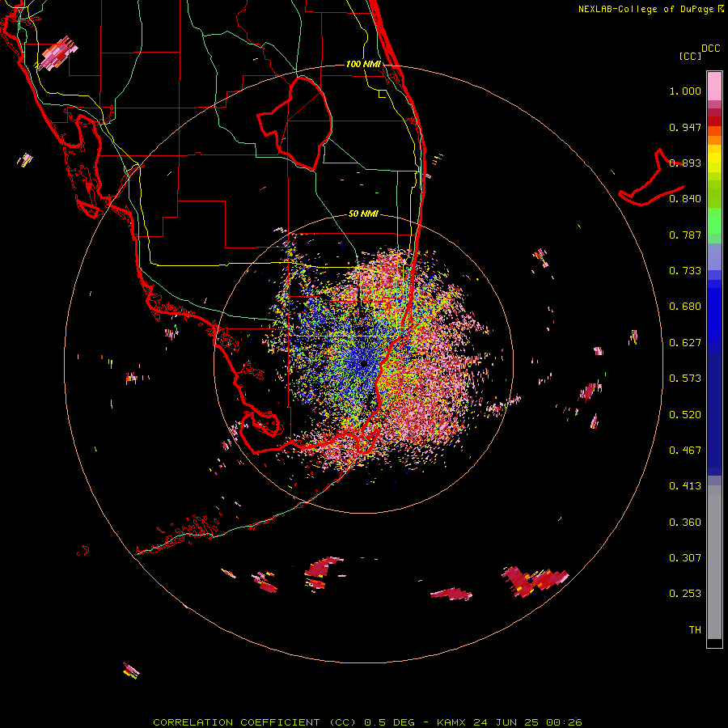
Task: Pick the yellow color bar segment
Action: tap(714, 159)
